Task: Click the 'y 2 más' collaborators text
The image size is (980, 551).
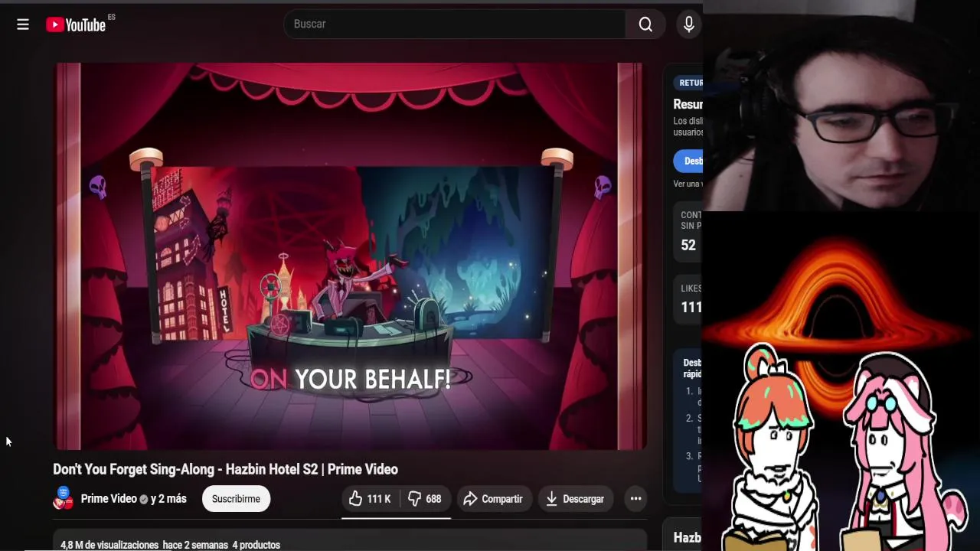Action: [168, 498]
